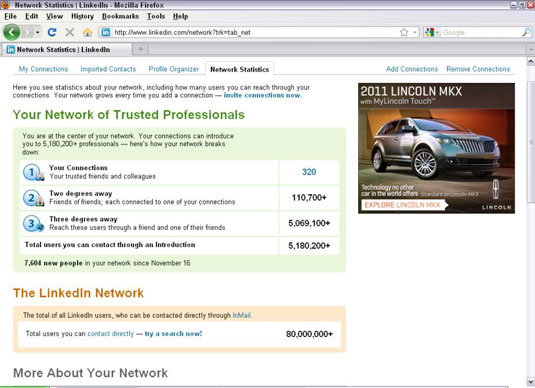
Task: Click the Three degrees away heading
Action: [83, 219]
